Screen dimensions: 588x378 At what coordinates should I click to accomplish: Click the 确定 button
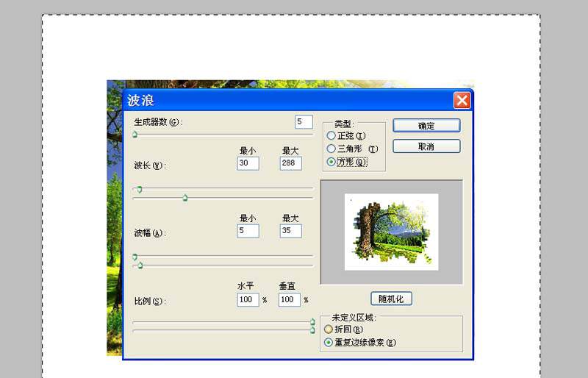(x=426, y=126)
